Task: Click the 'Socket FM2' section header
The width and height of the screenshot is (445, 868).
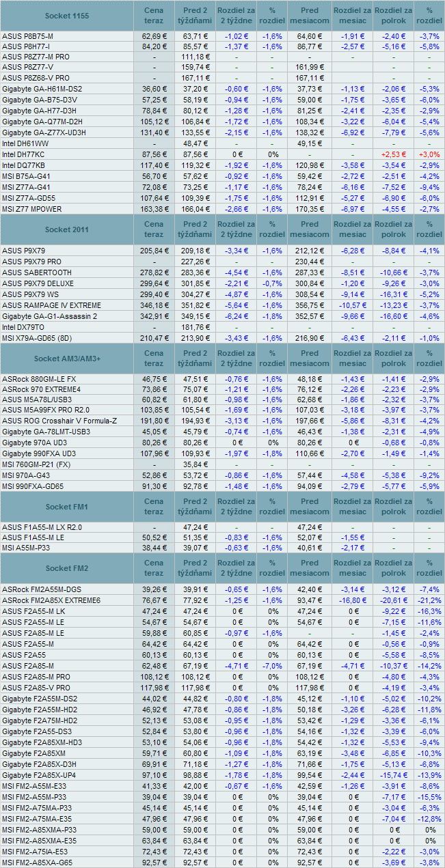Action: click(x=67, y=568)
